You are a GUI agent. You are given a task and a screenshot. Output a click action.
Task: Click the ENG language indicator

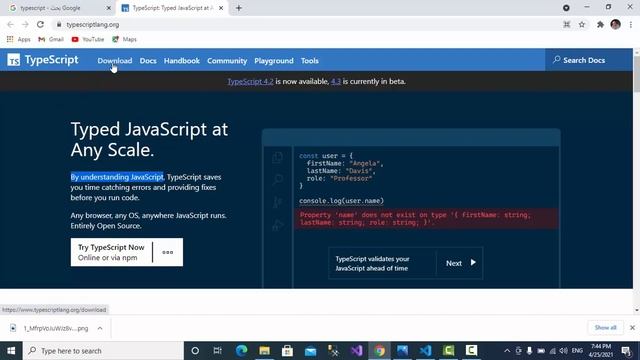point(577,351)
